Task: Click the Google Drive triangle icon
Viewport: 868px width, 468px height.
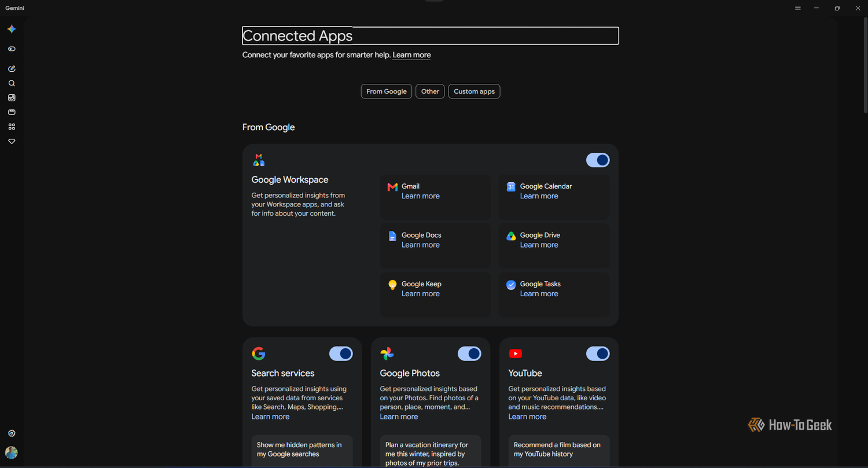Action: coord(511,236)
